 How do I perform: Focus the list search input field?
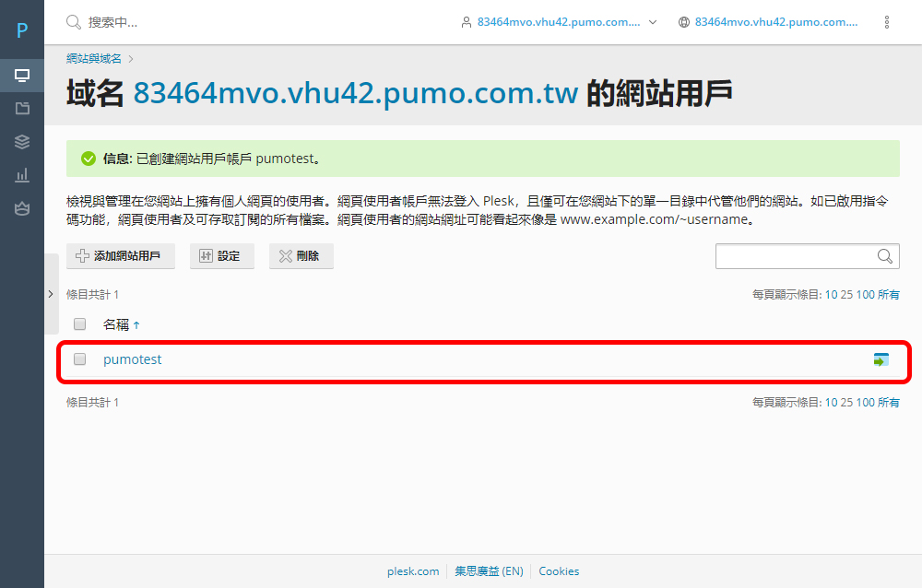808,256
